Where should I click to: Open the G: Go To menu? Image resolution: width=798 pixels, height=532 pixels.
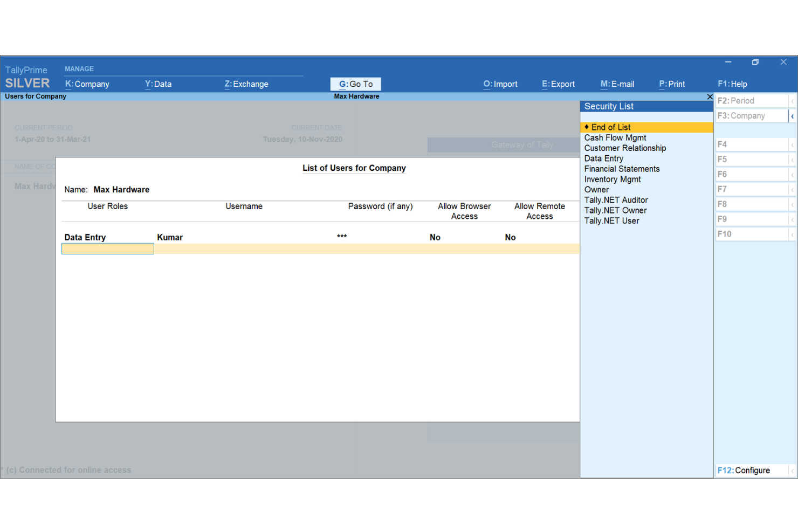(x=355, y=84)
